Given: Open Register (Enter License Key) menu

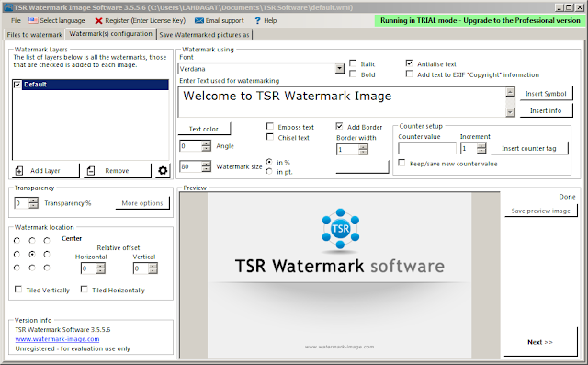Looking at the screenshot, I should click(x=141, y=20).
